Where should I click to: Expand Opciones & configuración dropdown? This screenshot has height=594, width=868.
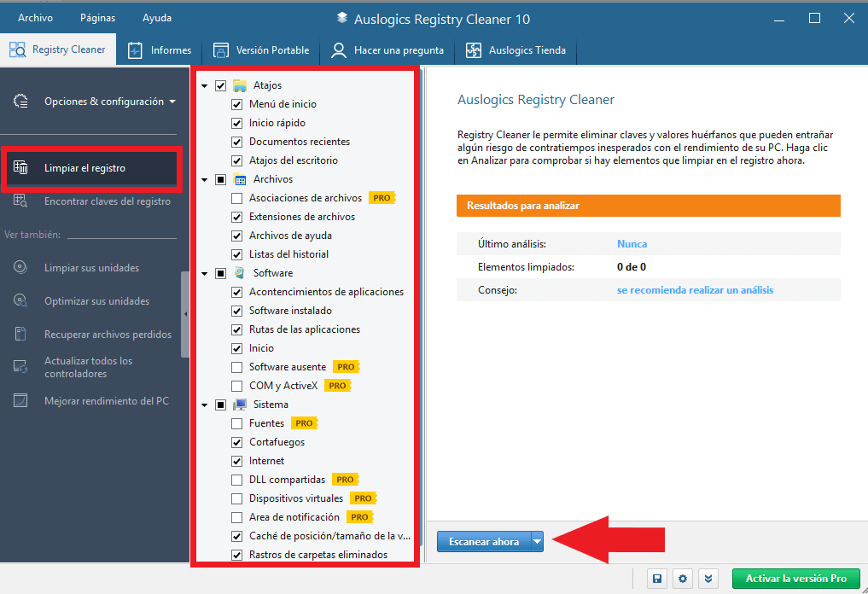(x=172, y=102)
